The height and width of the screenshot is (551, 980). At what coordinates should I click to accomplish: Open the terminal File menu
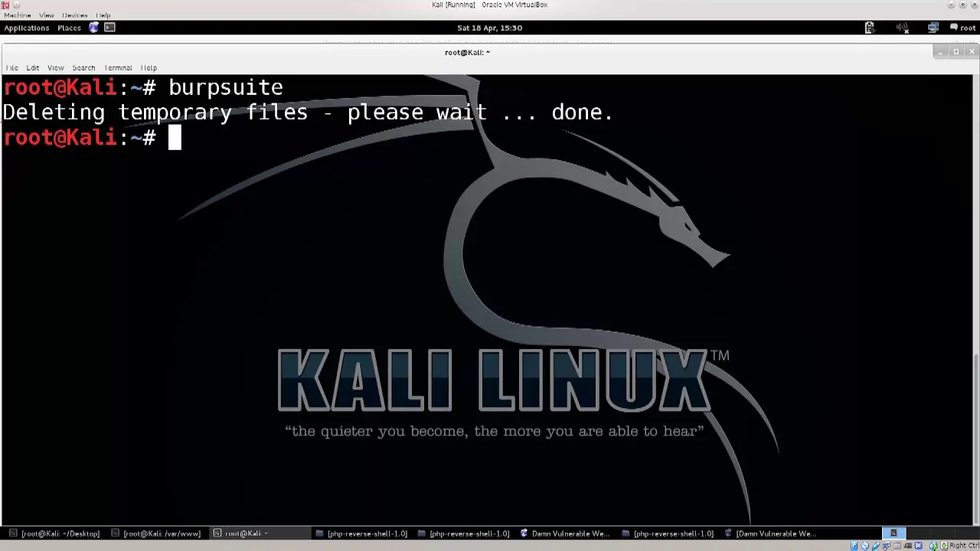point(11,68)
